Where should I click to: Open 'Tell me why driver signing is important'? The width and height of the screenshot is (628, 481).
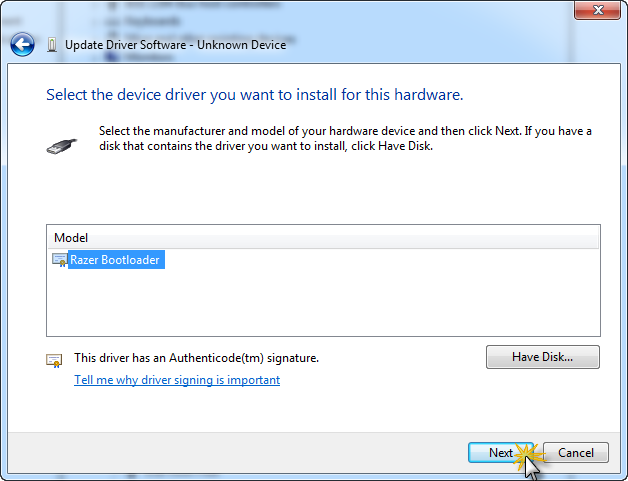pos(177,380)
